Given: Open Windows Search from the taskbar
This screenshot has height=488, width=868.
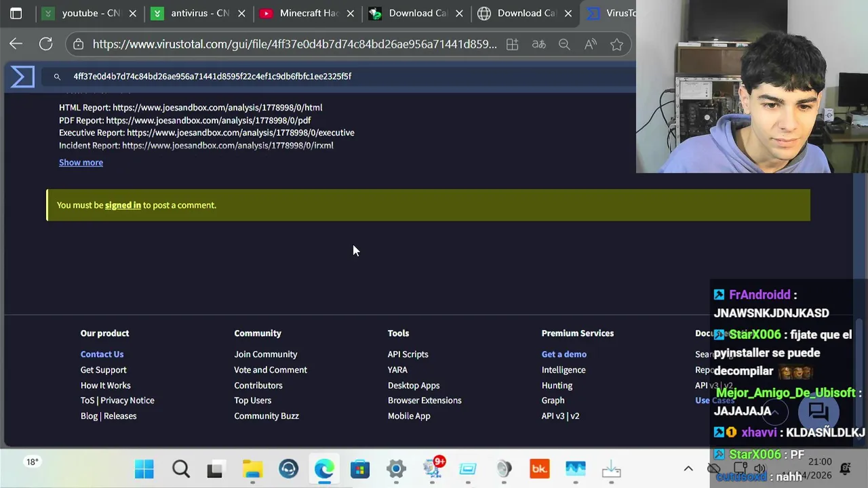Looking at the screenshot, I should pos(180,469).
